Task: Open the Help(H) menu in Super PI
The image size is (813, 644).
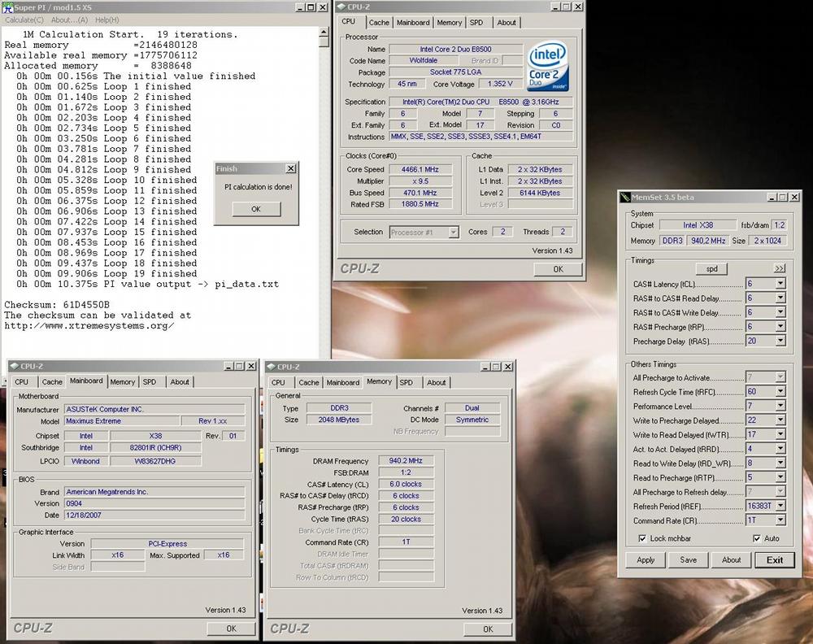Action: click(x=107, y=20)
